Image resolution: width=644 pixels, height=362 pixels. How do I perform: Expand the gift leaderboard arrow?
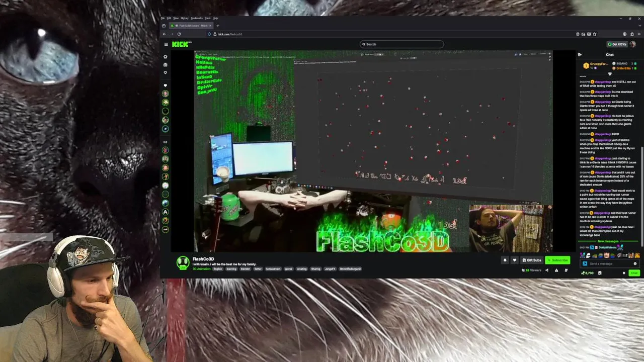pyautogui.click(x=610, y=73)
